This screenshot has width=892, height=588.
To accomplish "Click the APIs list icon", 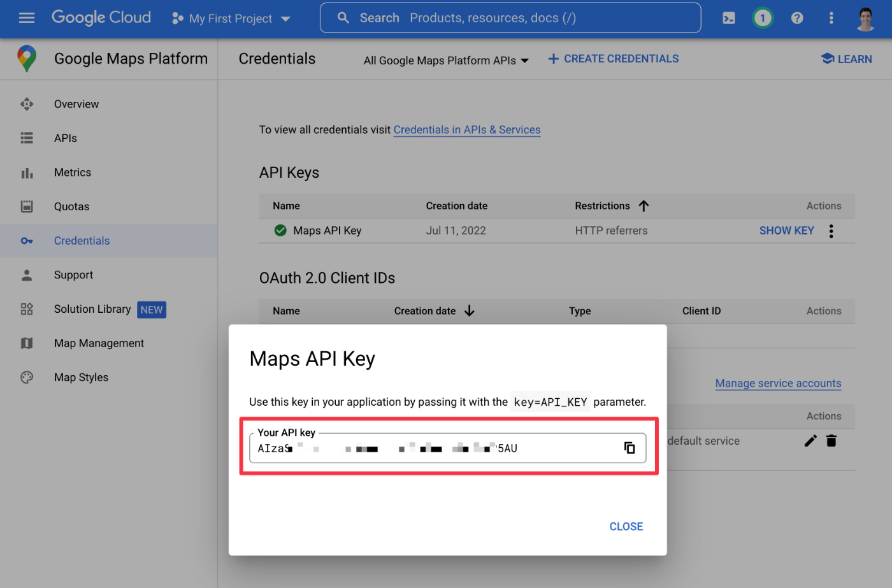I will tap(27, 138).
